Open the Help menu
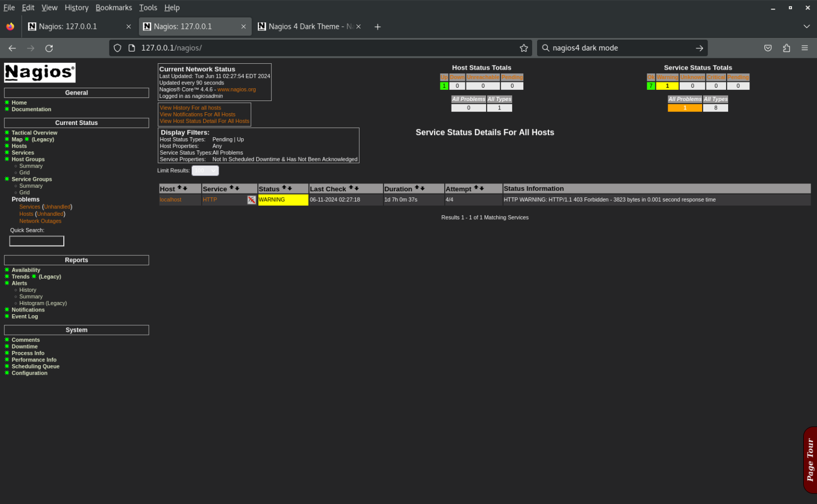The image size is (817, 504). (x=172, y=7)
